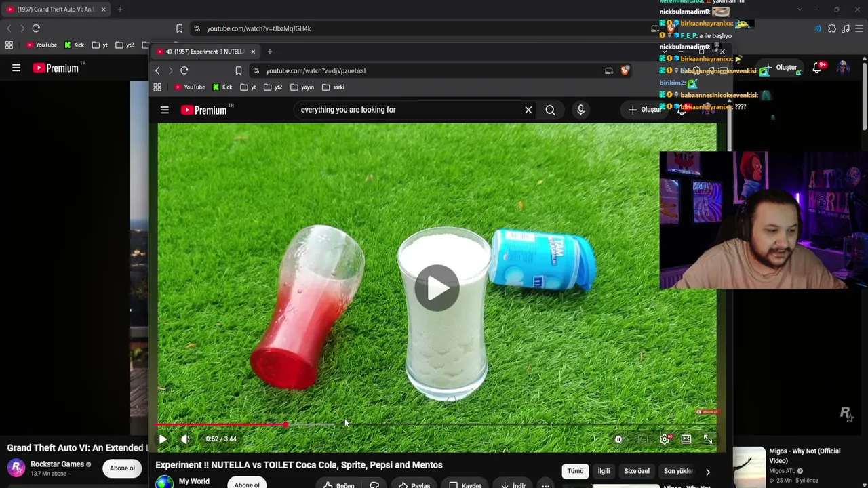Start voice search with the microphone
Image resolution: width=868 pixels, height=488 pixels.
point(580,110)
